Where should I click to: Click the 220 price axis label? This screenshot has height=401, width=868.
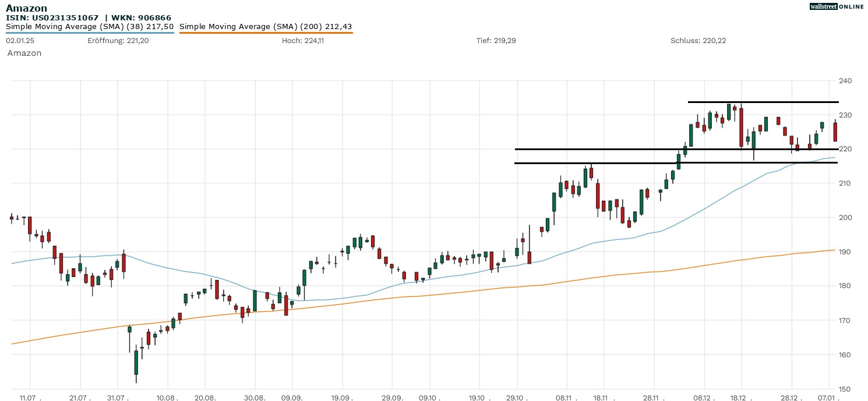click(x=845, y=149)
